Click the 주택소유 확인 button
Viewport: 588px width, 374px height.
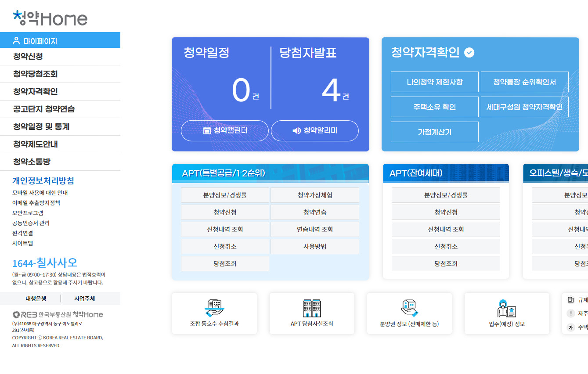click(434, 107)
